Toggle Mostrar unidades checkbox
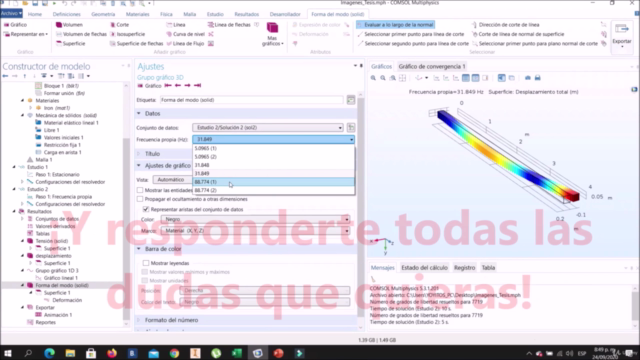 pyautogui.click(x=144, y=280)
